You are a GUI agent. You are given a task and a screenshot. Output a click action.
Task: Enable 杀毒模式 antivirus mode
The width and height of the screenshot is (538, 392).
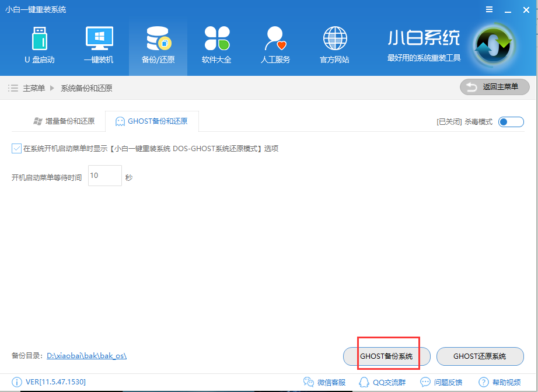point(510,121)
